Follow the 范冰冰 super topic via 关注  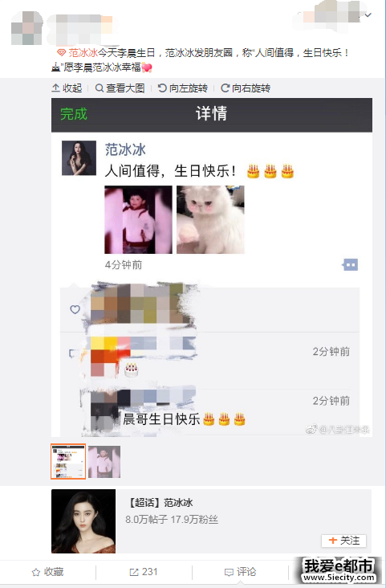tap(343, 541)
